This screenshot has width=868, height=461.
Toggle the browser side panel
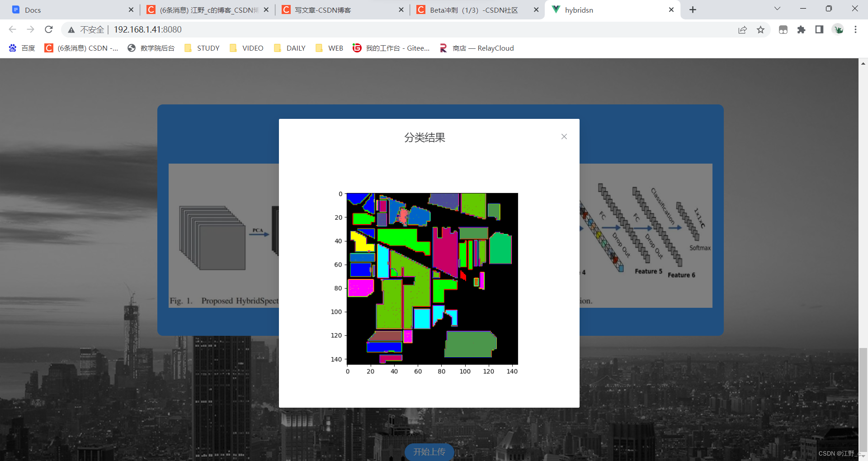click(819, 29)
